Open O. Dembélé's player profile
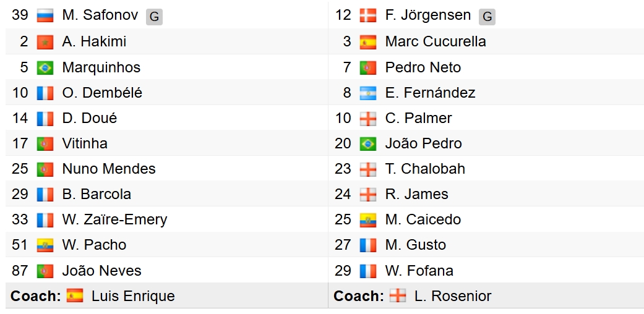Image resolution: width=644 pixels, height=314 pixels. [102, 93]
